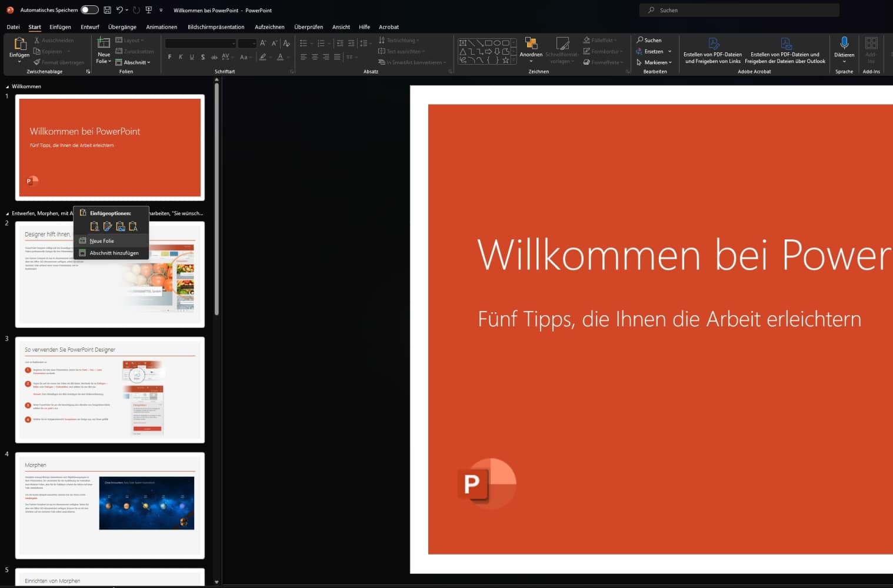Screen dimensions: 893x588
Task: Click the Undo arrow icon
Action: [x=119, y=10]
